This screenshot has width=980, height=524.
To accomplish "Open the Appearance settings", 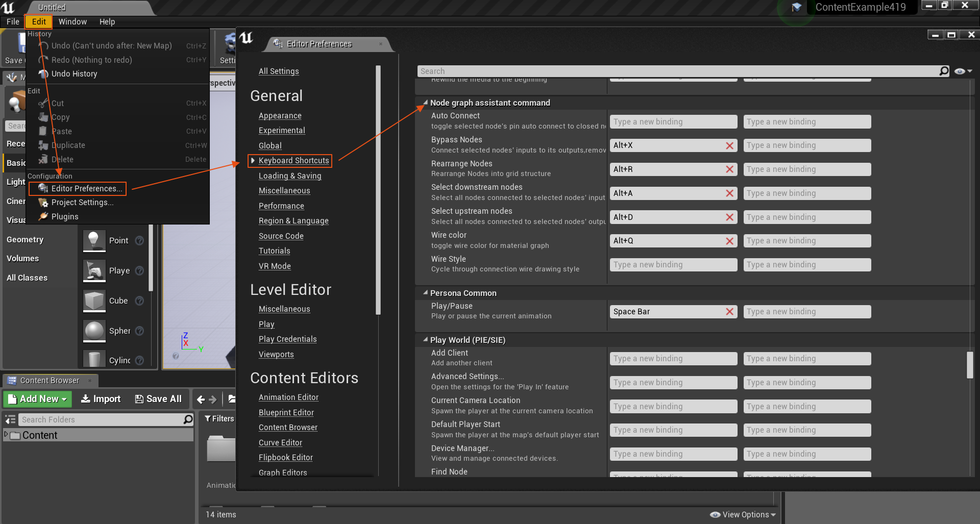I will (x=280, y=116).
